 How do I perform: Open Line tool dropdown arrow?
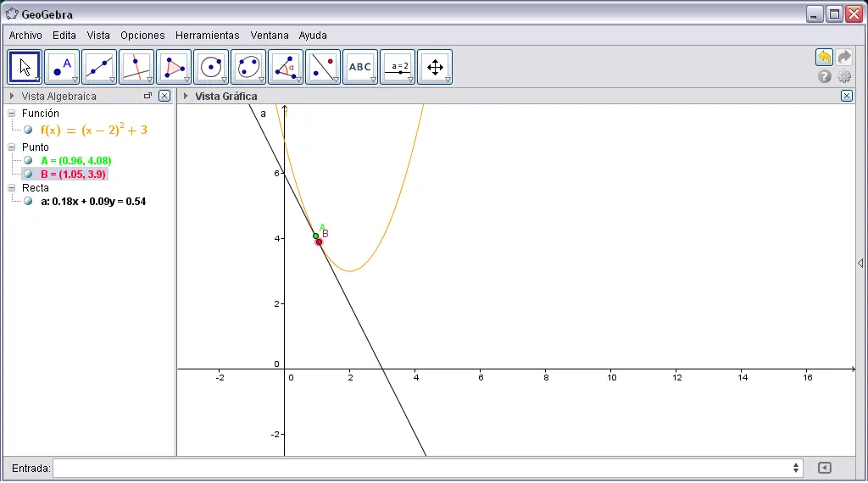[112, 80]
